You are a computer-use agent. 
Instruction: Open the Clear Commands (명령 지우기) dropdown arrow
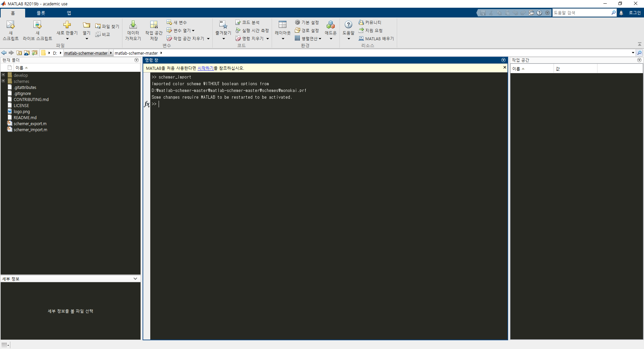[x=268, y=39]
